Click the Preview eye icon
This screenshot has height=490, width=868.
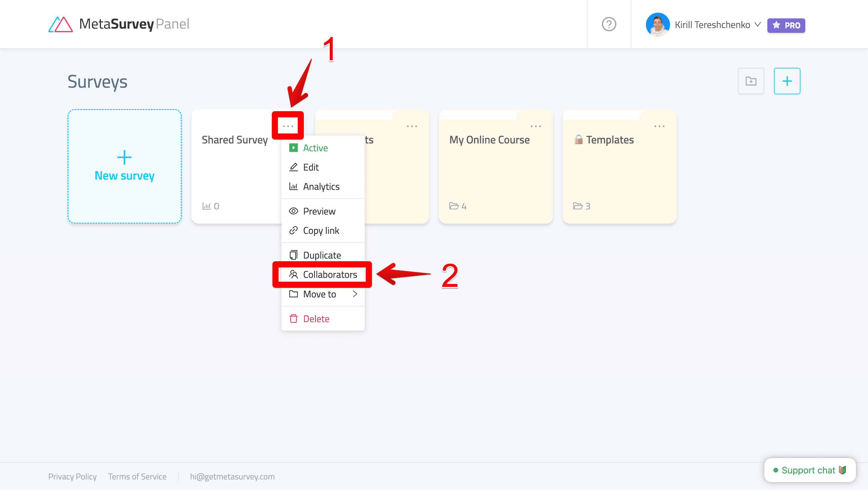click(294, 210)
